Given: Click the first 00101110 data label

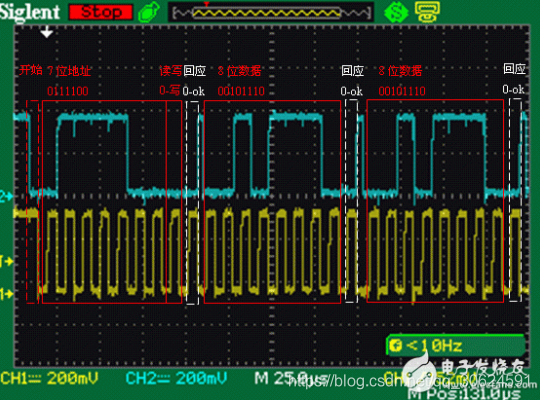Looking at the screenshot, I should coord(241,91).
